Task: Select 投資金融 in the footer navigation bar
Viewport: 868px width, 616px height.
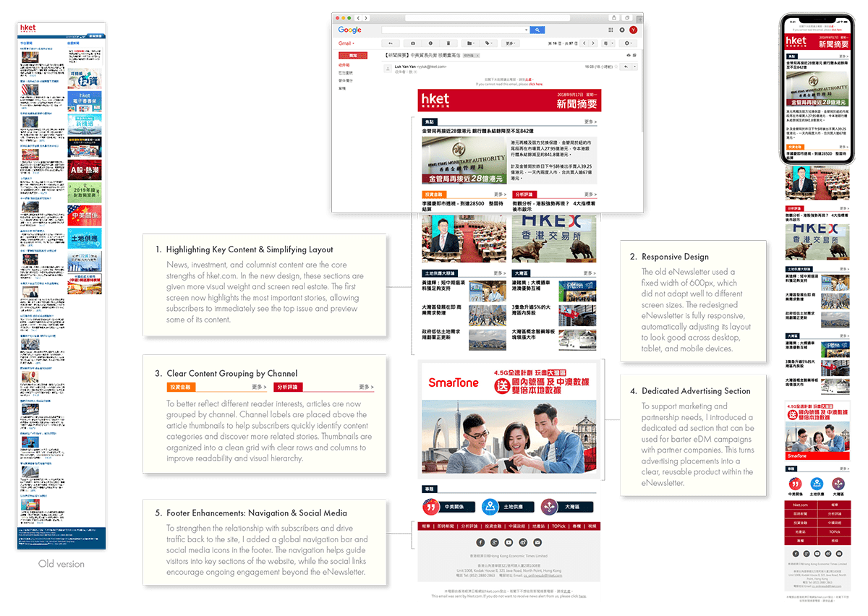Action: [x=494, y=526]
